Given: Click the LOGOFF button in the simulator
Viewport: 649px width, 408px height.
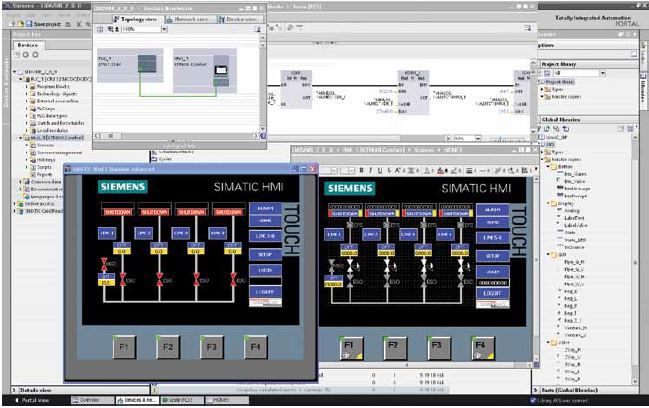Looking at the screenshot, I should pos(265,292).
